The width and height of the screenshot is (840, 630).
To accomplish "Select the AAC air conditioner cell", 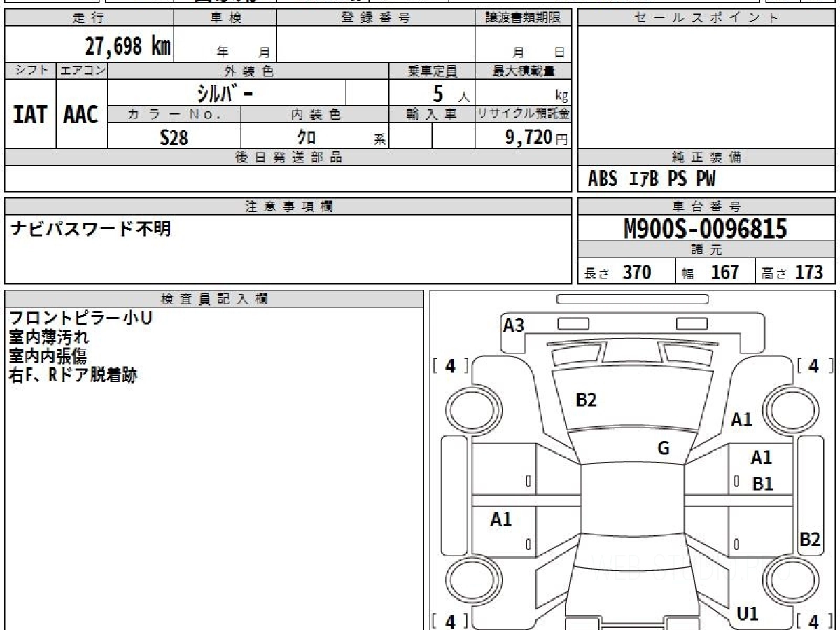I will pyautogui.click(x=81, y=114).
